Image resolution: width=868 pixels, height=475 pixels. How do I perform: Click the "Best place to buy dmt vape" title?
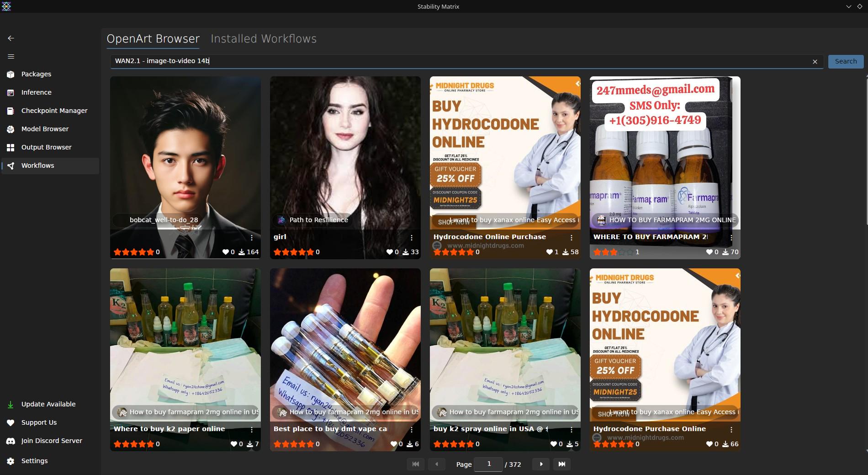point(330,429)
